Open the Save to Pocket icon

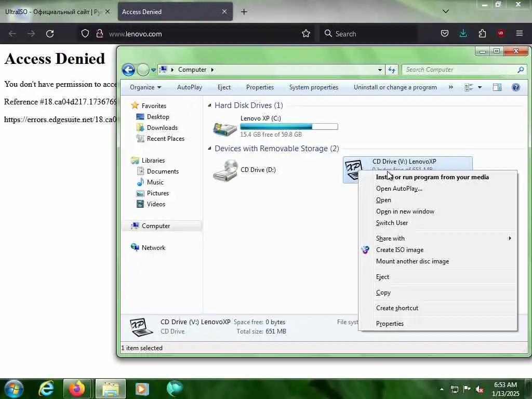tap(445, 33)
